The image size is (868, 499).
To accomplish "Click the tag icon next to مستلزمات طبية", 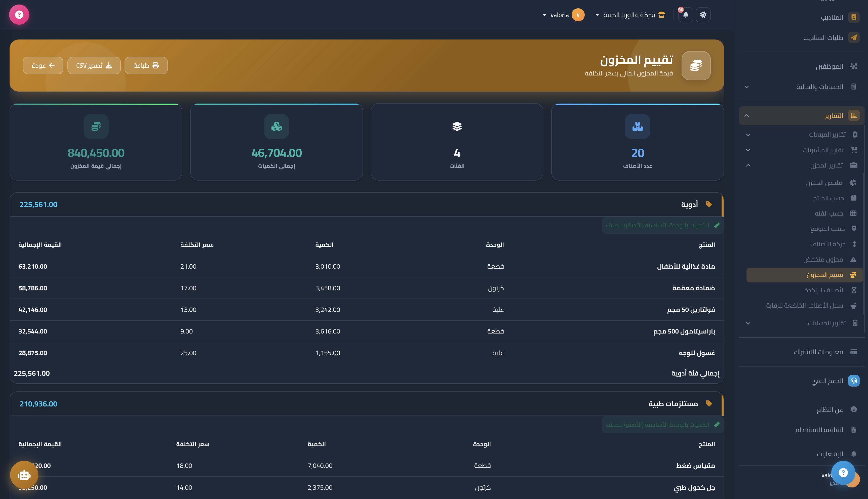I will [x=708, y=403].
